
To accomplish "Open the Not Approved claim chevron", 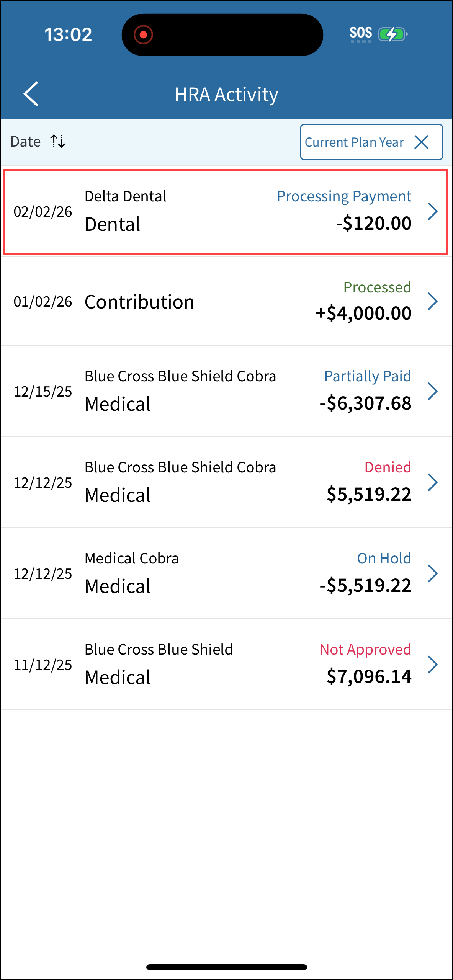I will (x=433, y=665).
